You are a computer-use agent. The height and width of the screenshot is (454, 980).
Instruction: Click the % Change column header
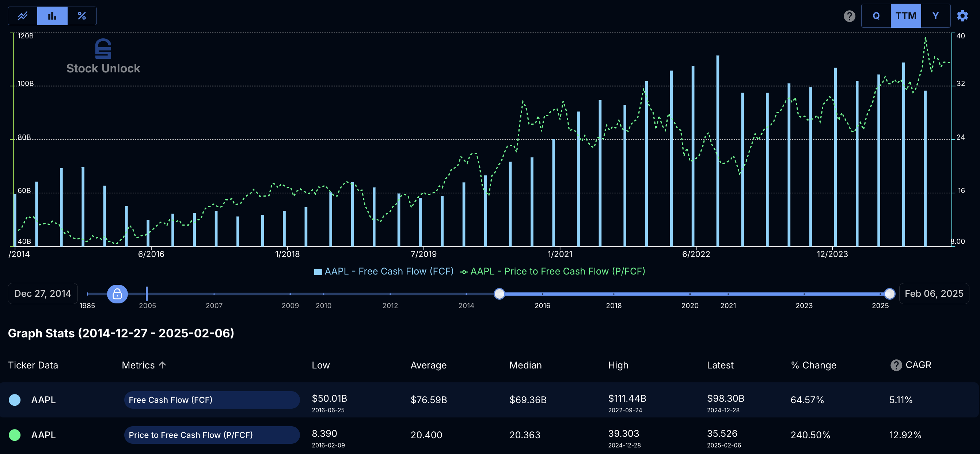pos(814,365)
